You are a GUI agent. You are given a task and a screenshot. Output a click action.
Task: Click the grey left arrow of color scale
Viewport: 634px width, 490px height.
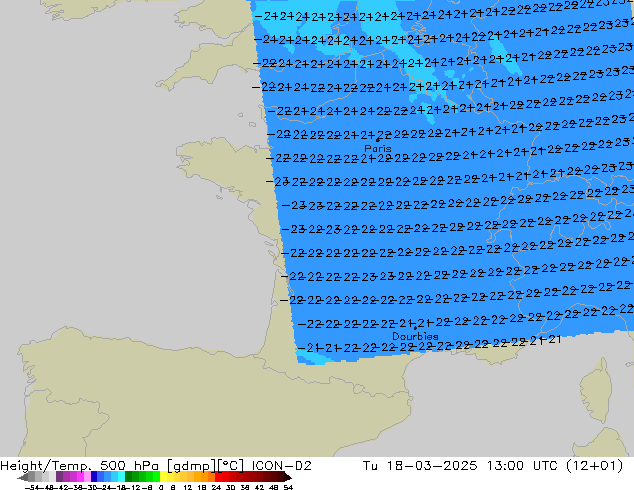click(23, 477)
